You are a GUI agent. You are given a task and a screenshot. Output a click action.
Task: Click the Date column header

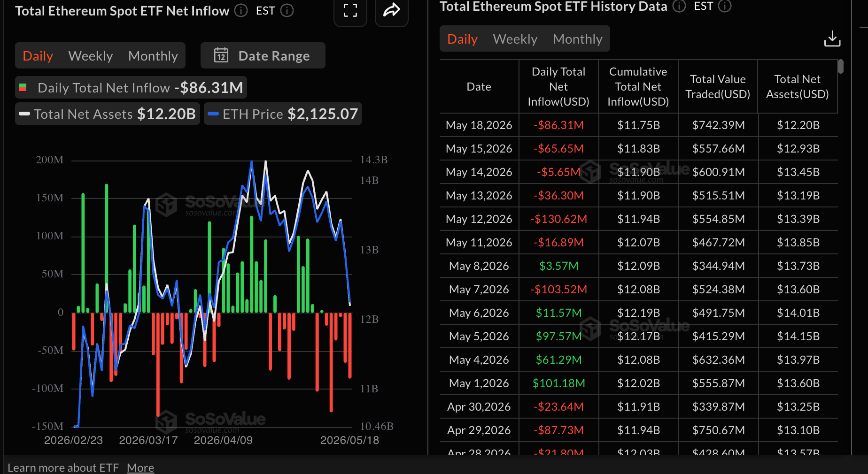click(x=479, y=86)
